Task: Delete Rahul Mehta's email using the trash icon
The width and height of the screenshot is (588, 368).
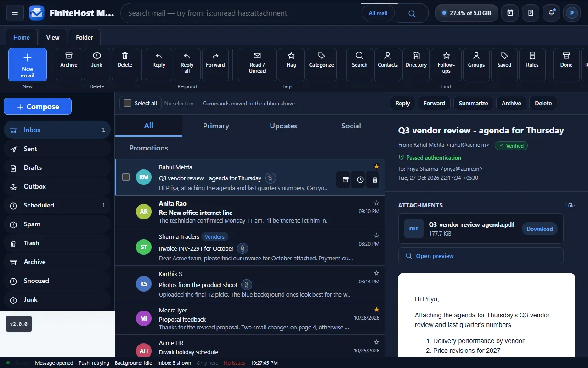Action: point(375,179)
